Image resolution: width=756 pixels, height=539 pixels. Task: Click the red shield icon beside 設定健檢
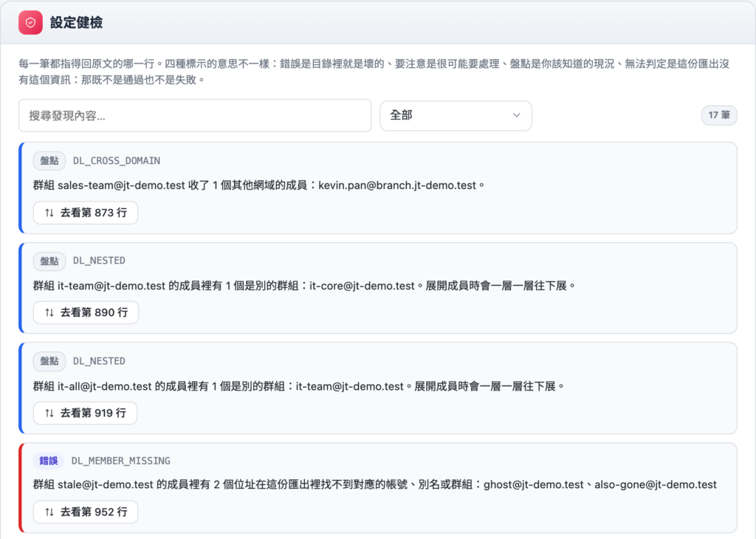click(x=30, y=23)
